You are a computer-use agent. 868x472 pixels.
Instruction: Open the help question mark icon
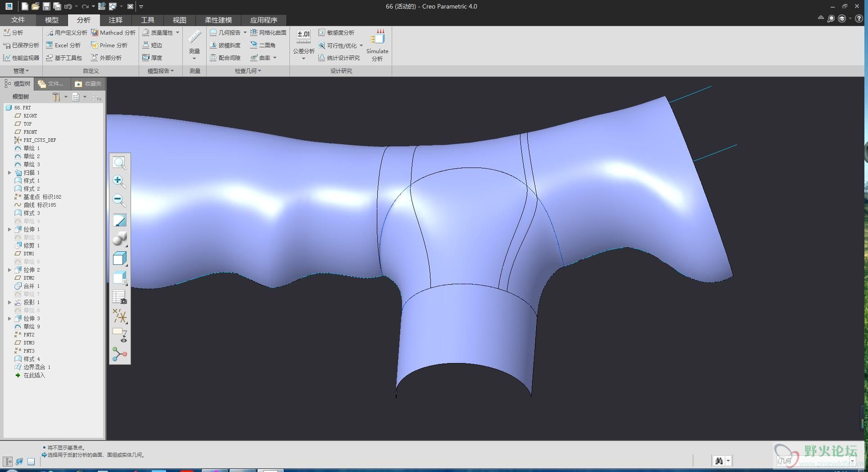coord(859,18)
